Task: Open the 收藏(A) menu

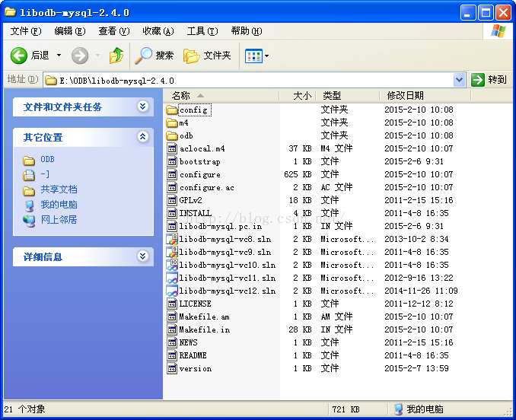Action: 158,31
